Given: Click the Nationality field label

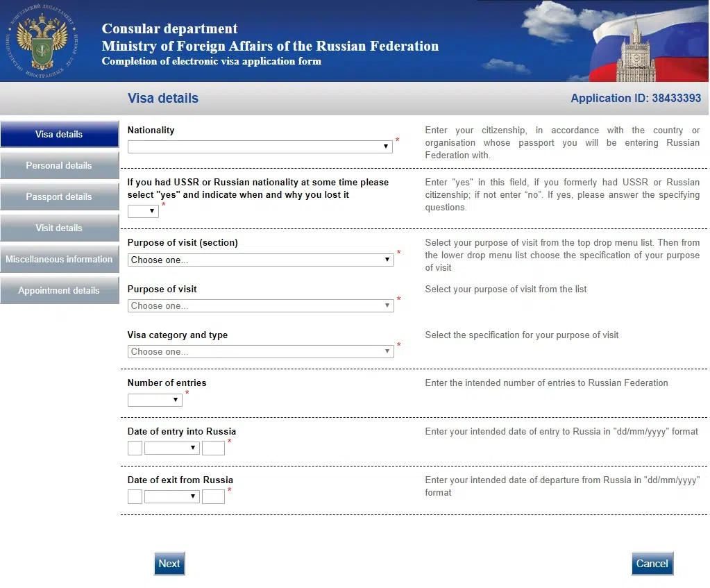Looking at the screenshot, I should 151,130.
